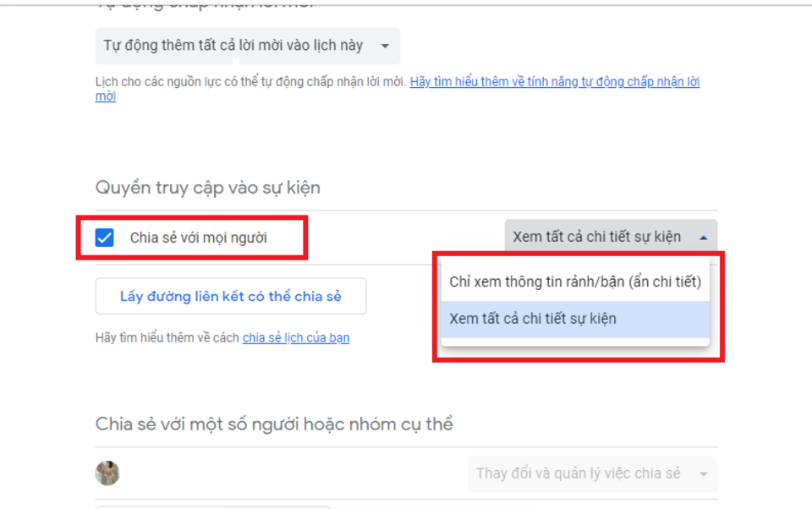
Task: Open link about tự động chấp nhận lời mời
Action: tap(554, 82)
